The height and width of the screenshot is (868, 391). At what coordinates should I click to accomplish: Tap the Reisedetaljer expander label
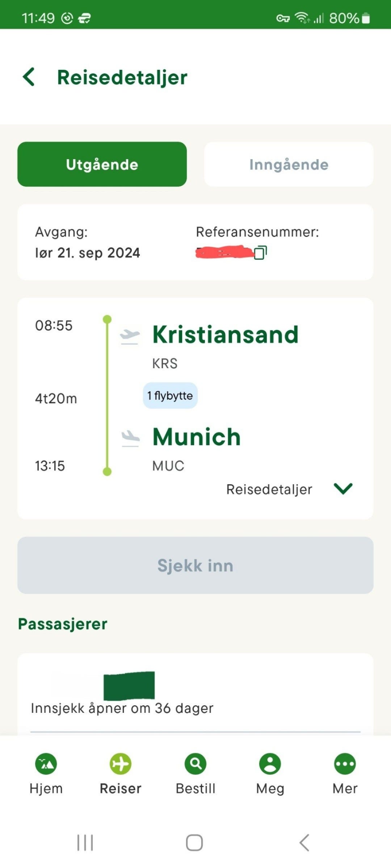pyautogui.click(x=269, y=489)
